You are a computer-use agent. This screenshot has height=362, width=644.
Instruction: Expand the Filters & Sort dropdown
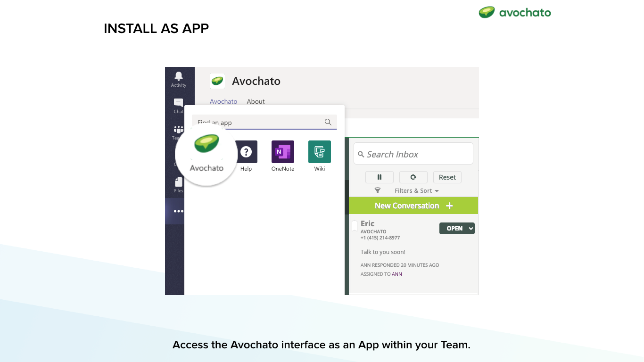coord(417,191)
